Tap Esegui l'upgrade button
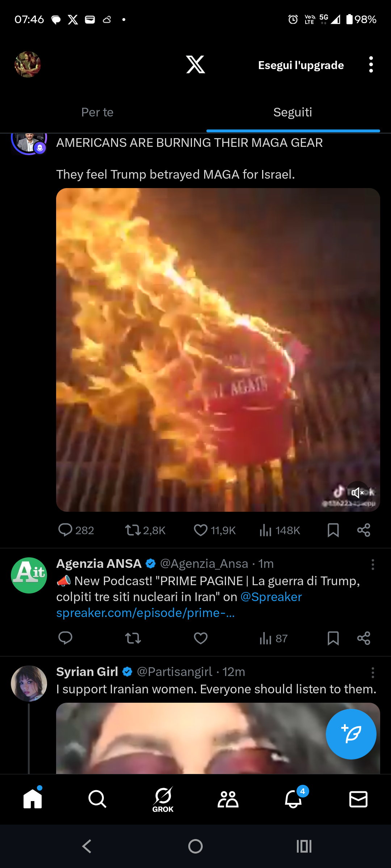Screen dimensions: 391x868 click(301, 65)
